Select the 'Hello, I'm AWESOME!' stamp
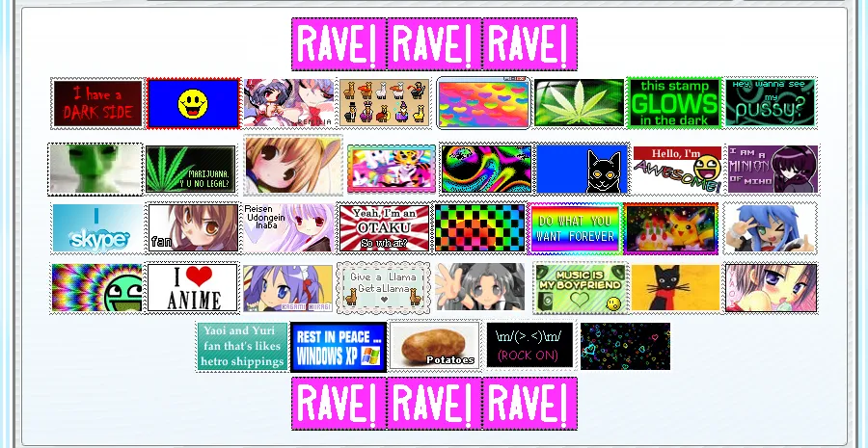Screen dimensions: 868x448 678,170
